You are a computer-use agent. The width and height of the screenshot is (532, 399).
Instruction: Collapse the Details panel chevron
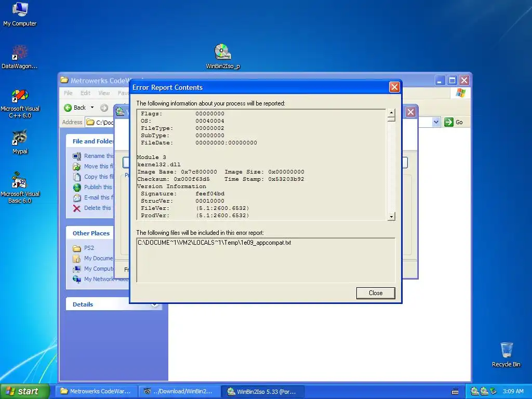click(154, 304)
